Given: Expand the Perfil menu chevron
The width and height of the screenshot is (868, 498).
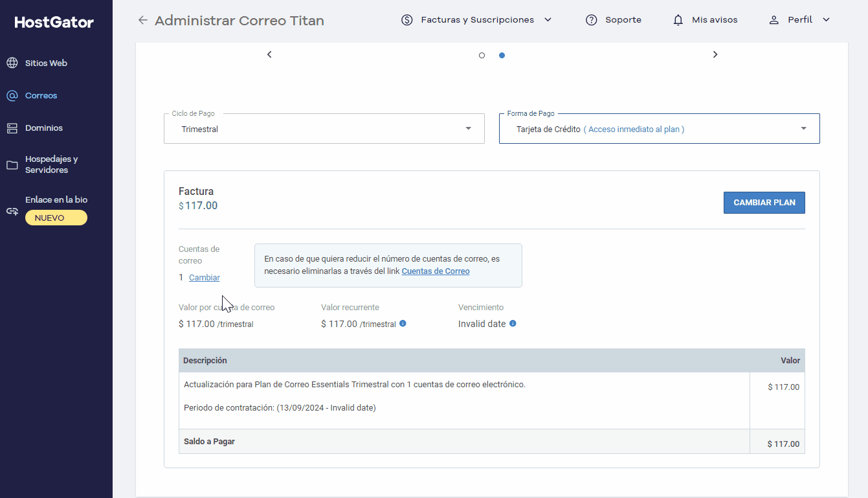Looking at the screenshot, I should pos(826,20).
